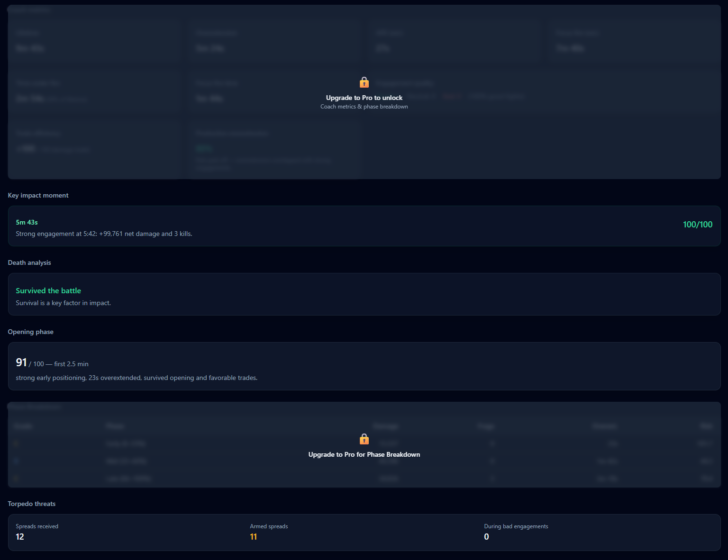728x560 pixels.
Task: Click the first 2.5 min label
Action: tap(71, 364)
